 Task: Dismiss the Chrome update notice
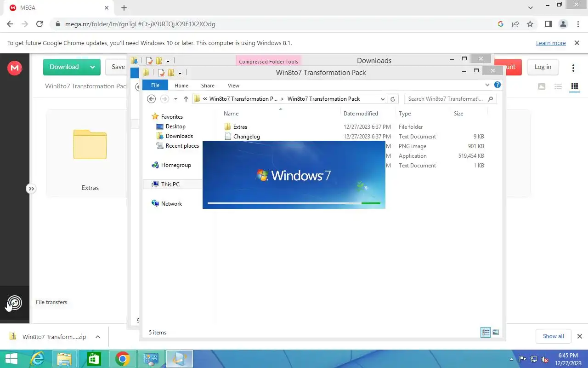pos(577,43)
